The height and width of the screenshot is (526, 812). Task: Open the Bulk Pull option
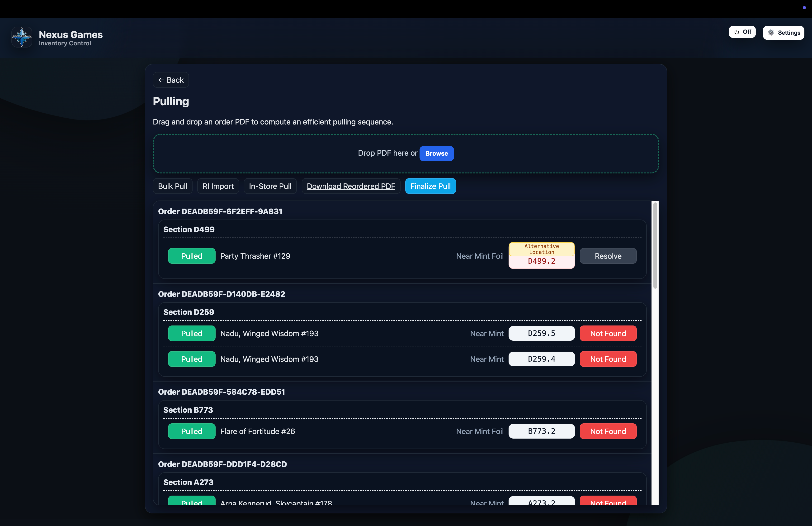coord(172,186)
